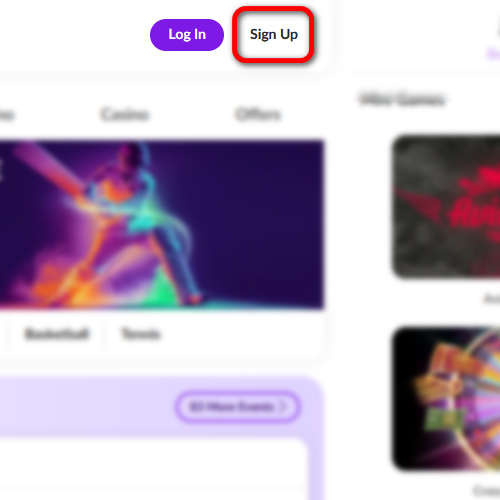Open the Casino tab
Viewport: 500px width, 500px height.
pyautogui.click(x=125, y=114)
